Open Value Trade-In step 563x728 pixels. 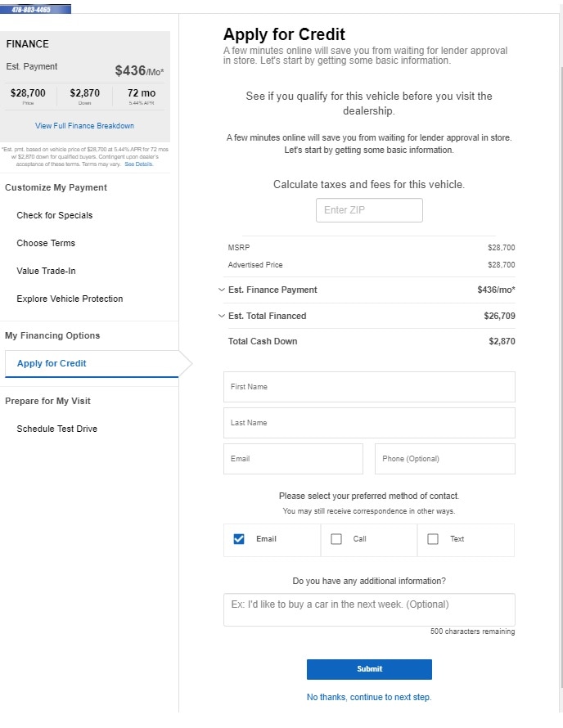click(x=46, y=271)
